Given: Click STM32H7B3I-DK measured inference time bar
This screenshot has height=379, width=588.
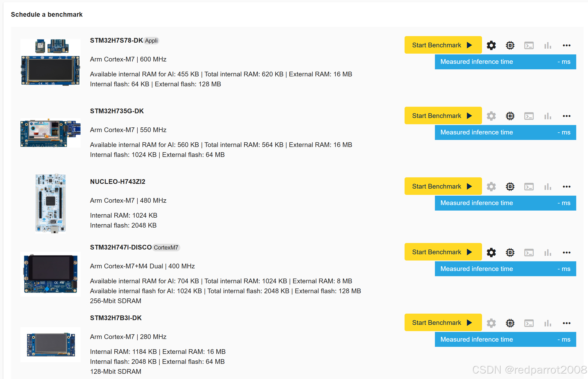Looking at the screenshot, I should tap(505, 339).
